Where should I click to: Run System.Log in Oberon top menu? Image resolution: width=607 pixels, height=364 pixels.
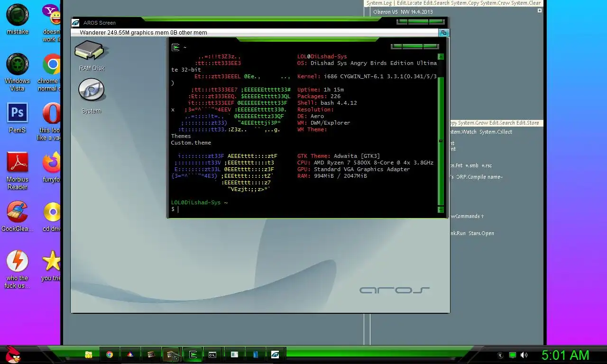pos(379,3)
